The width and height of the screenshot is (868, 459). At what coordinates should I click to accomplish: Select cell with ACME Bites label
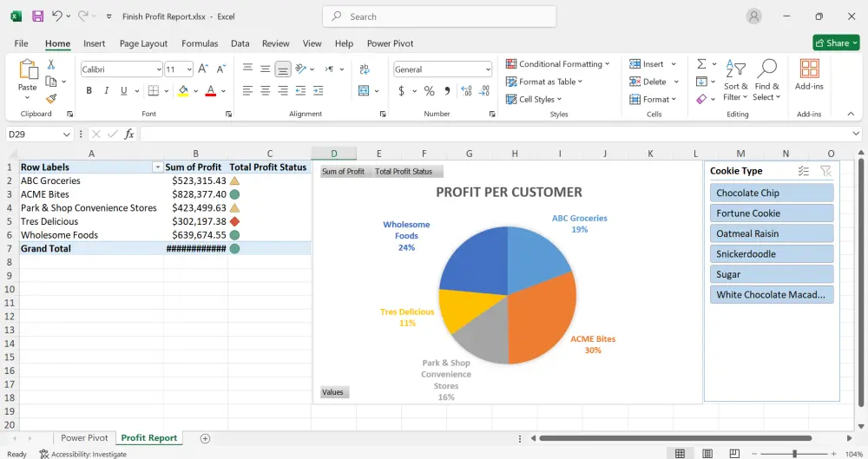(91, 194)
